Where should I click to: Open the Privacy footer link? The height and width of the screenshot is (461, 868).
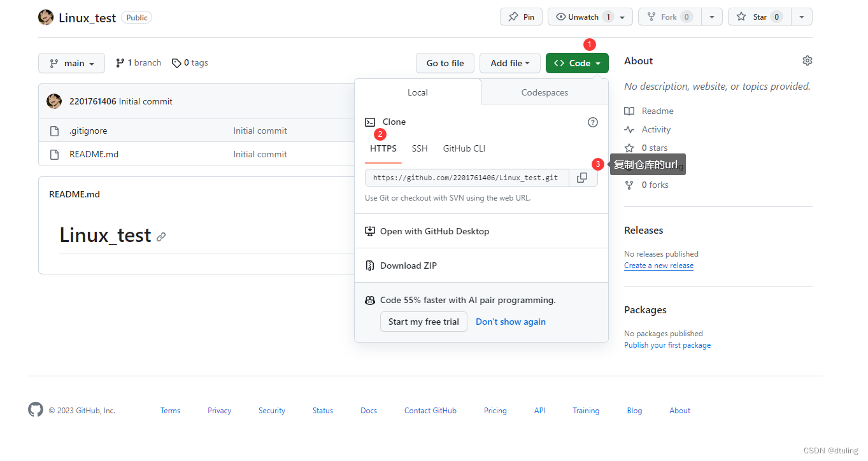pos(219,411)
